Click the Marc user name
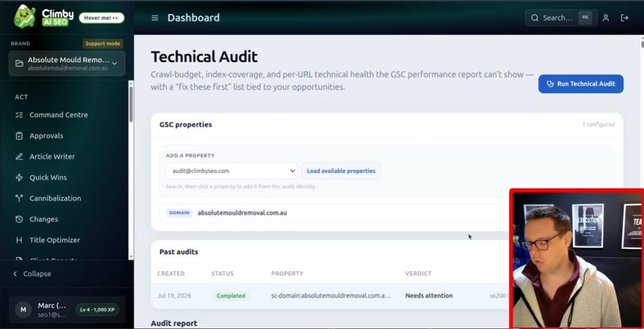 tap(52, 305)
